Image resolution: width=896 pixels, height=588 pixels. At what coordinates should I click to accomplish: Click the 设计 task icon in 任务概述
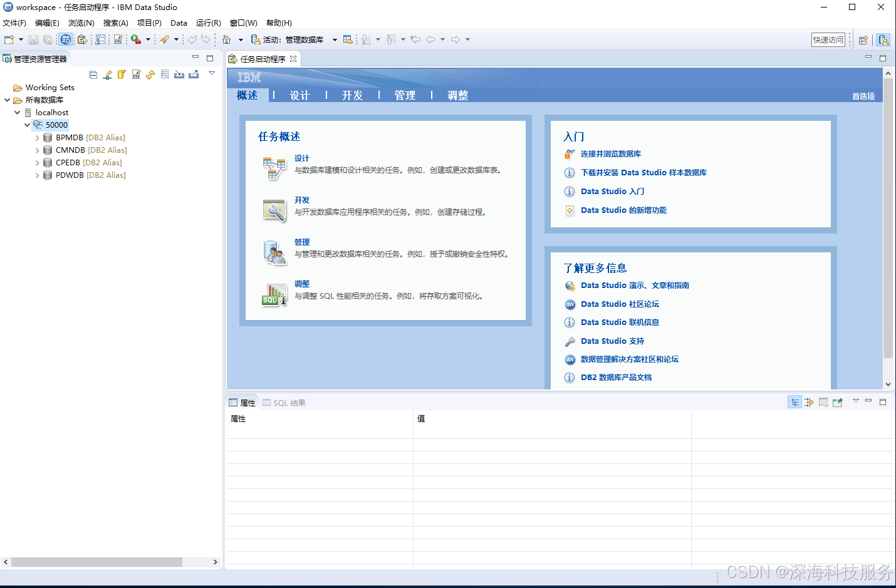(x=274, y=168)
